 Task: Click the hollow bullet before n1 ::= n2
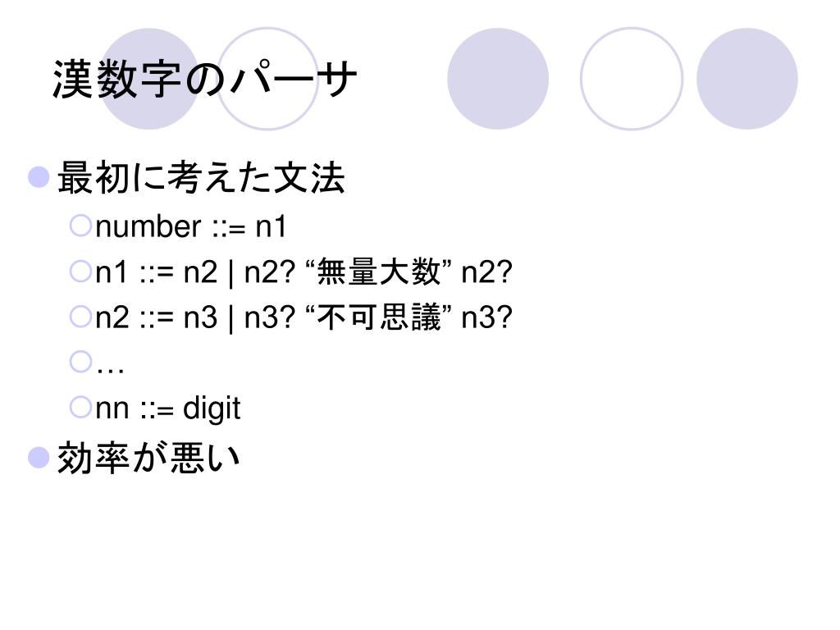(x=81, y=271)
